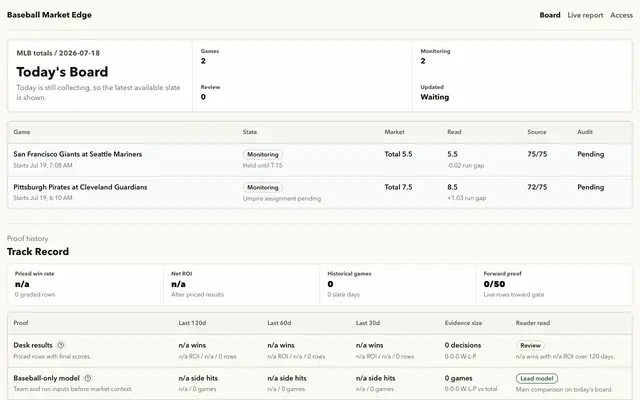Click the -0.02 run gap text
Viewport: 640px width, 400px height.
tap(466, 165)
